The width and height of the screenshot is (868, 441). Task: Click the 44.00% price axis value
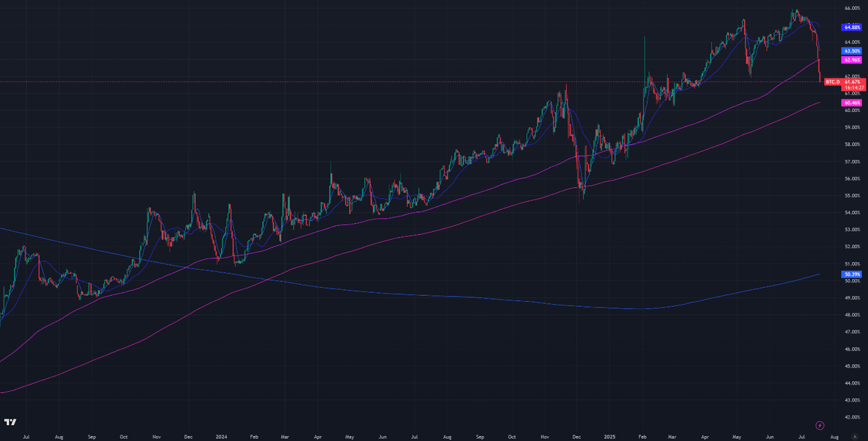(x=852, y=383)
